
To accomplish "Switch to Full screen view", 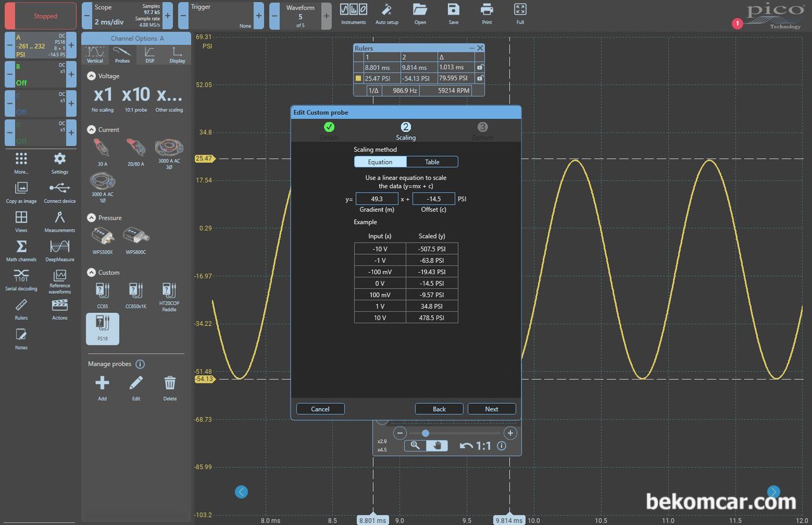I will [x=520, y=13].
